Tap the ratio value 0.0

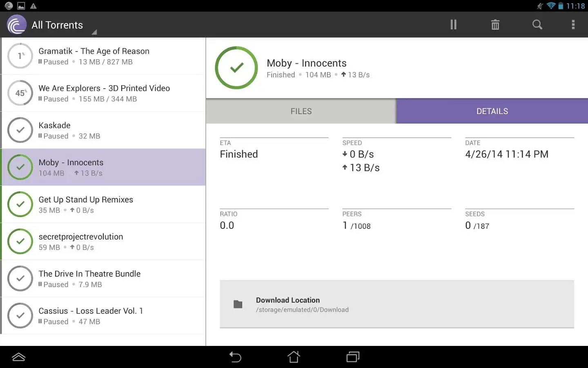(227, 225)
